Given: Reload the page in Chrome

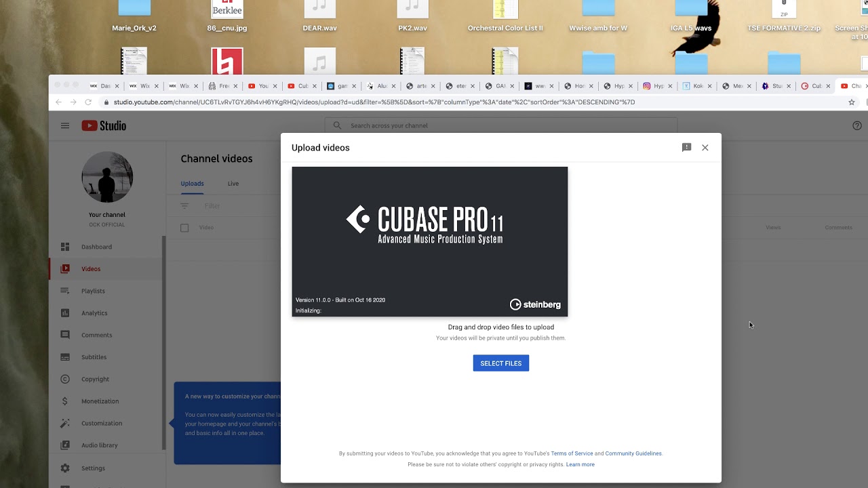Looking at the screenshot, I should [x=88, y=102].
